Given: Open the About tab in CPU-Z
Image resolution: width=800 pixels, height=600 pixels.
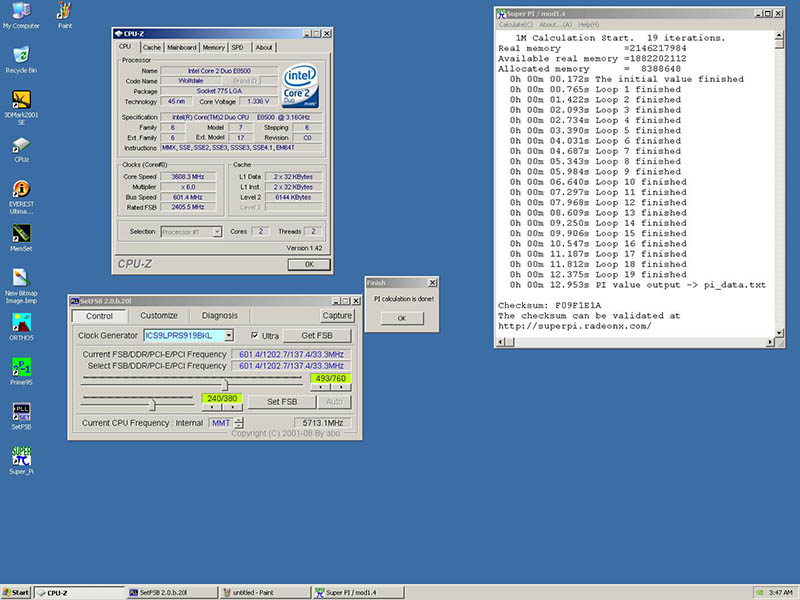Looking at the screenshot, I should pos(264,47).
